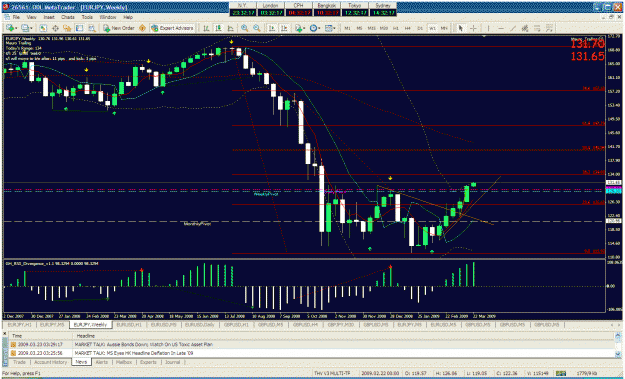Select the M30 timeframe button

(x=384, y=28)
